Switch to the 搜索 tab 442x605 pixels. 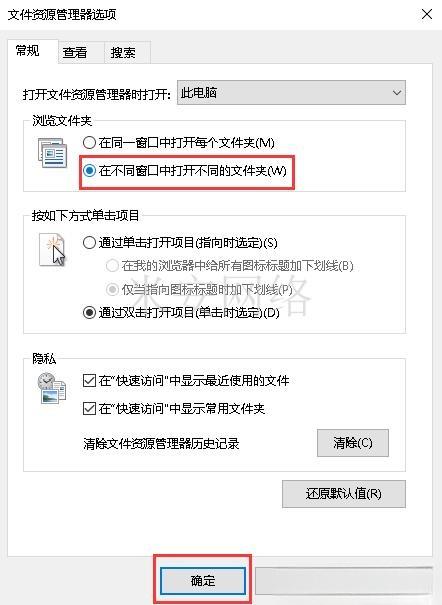pos(123,52)
